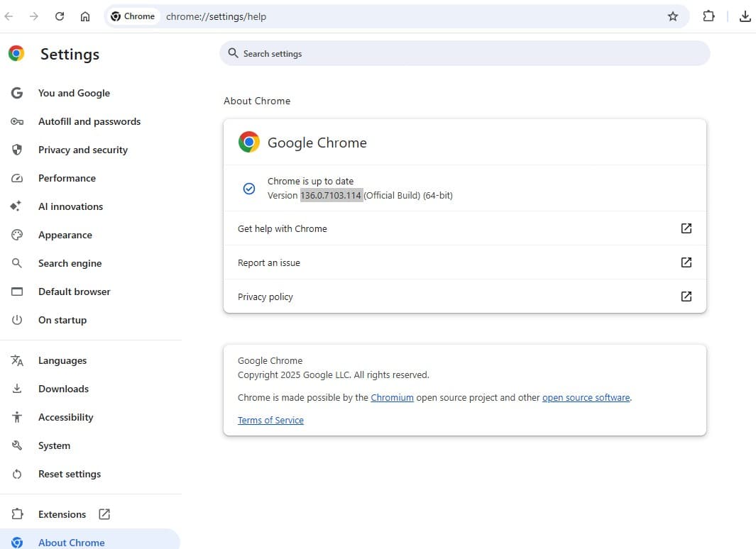This screenshot has width=756, height=549.
Task: Open the Extensions puzzle icon in toolbar
Action: 708,16
